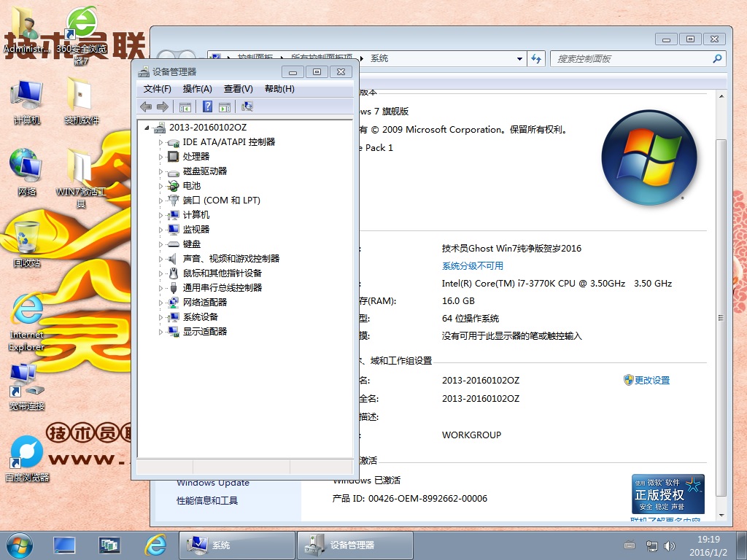The width and height of the screenshot is (747, 560).
Task: Select the 2013-20160102OZ root node text
Action: coord(208,127)
